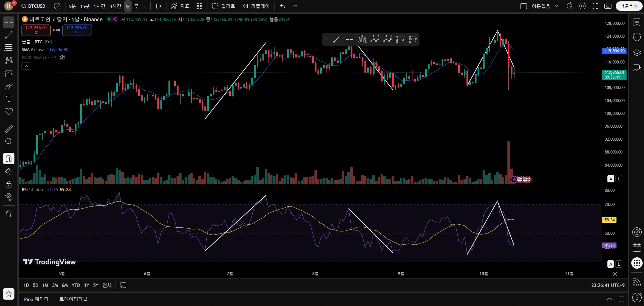Expand the timeframe interval dropdown arrow
This screenshot has width=644, height=306.
145,6
